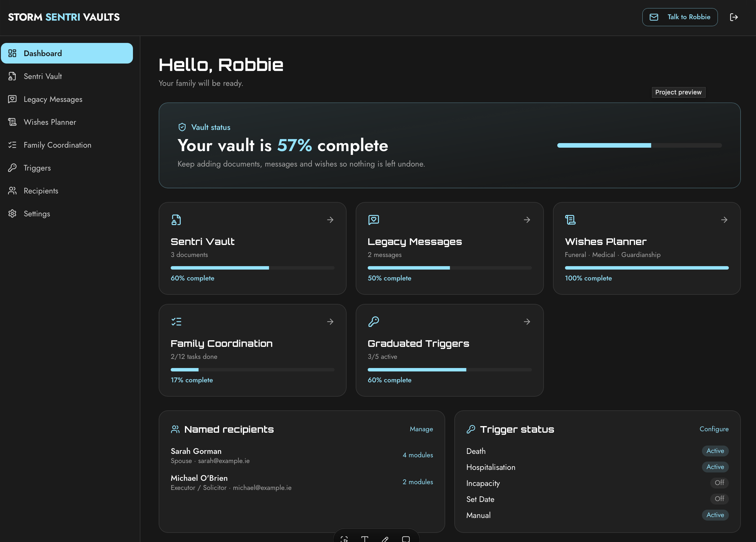This screenshot has height=542, width=756.
Task: Open Settings in the sidebar
Action: (67, 214)
